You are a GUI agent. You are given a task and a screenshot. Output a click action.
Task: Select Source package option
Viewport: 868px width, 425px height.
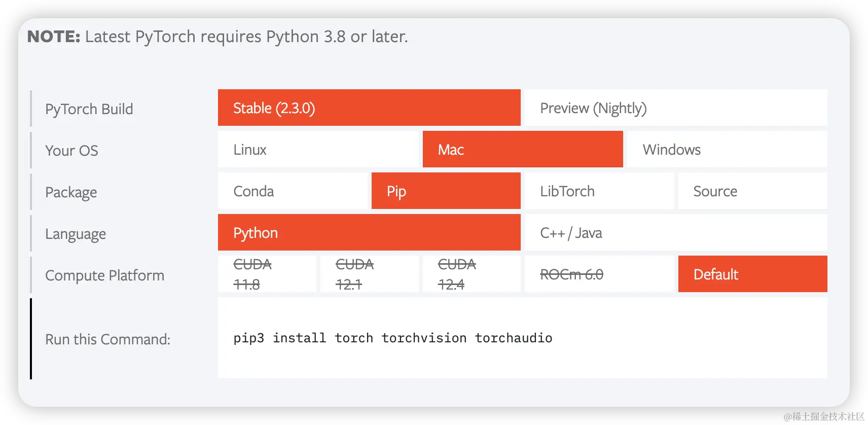tap(753, 191)
